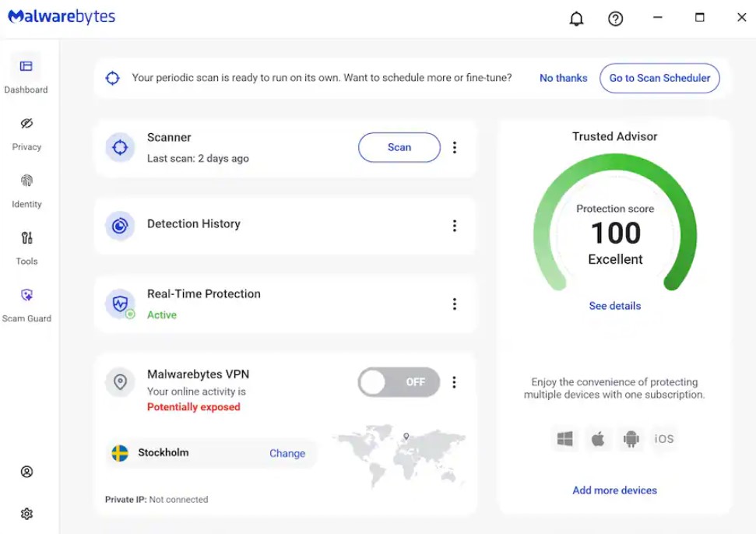The image size is (756, 534).
Task: Start a scan with Scan button
Action: 399,147
